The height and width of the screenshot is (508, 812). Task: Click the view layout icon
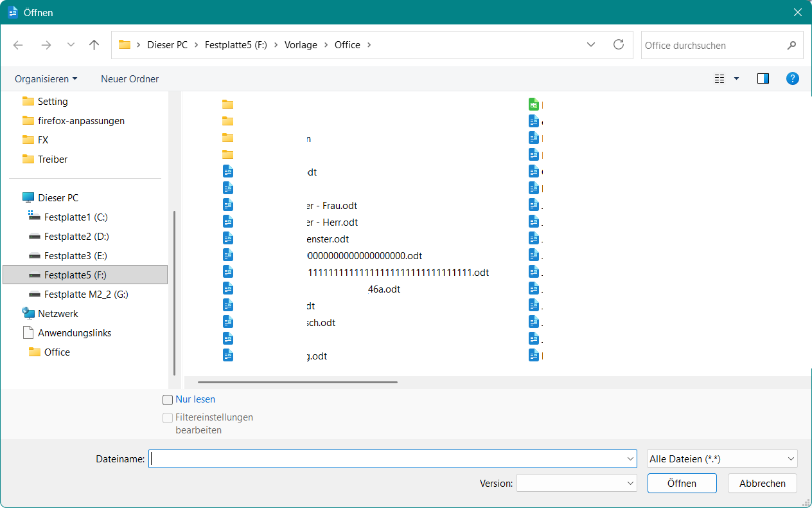tap(719, 78)
